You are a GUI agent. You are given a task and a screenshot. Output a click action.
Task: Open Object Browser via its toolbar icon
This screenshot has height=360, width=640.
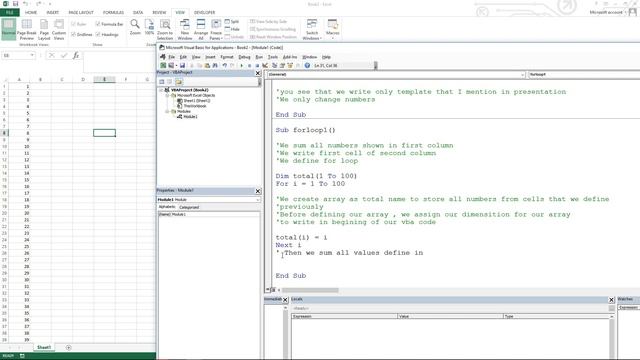tap(290, 65)
